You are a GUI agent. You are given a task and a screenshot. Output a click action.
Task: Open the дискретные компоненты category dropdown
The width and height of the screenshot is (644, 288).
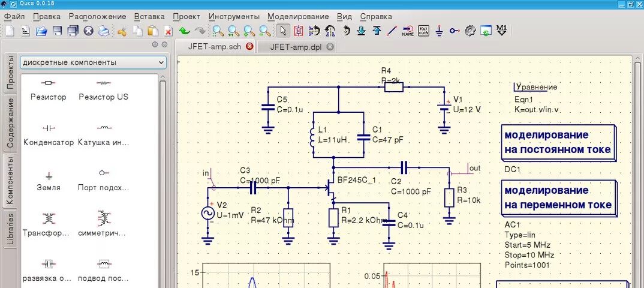pos(93,62)
